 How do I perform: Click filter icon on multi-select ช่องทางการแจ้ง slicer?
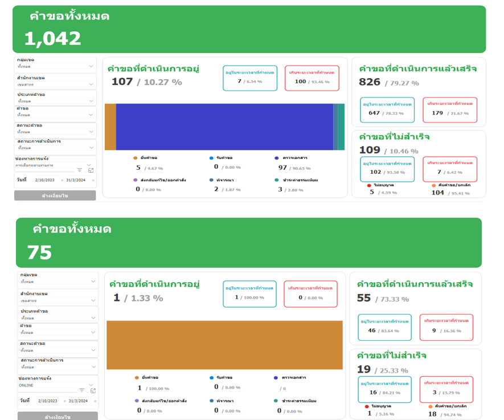[80, 170]
